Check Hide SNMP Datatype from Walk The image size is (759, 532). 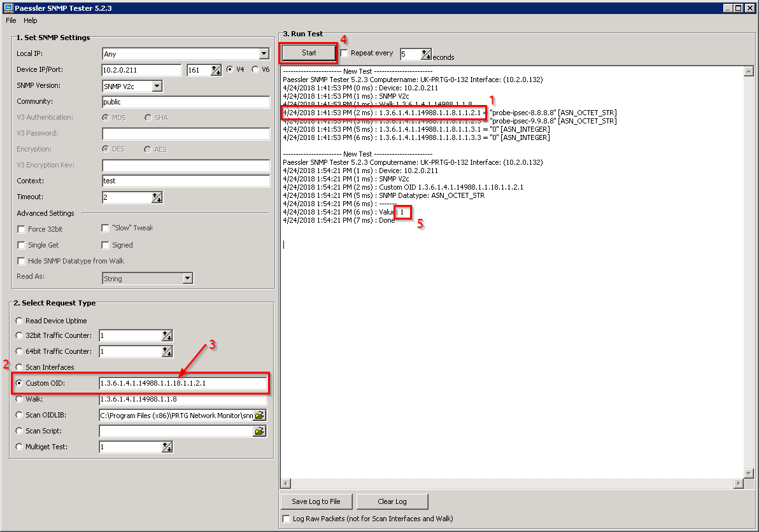click(x=21, y=261)
